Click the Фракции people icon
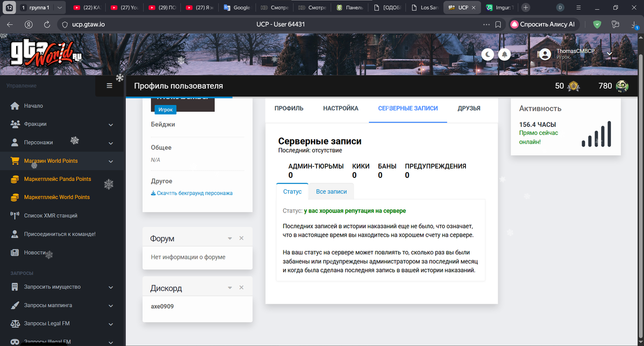The width and height of the screenshot is (644, 346). click(15, 124)
